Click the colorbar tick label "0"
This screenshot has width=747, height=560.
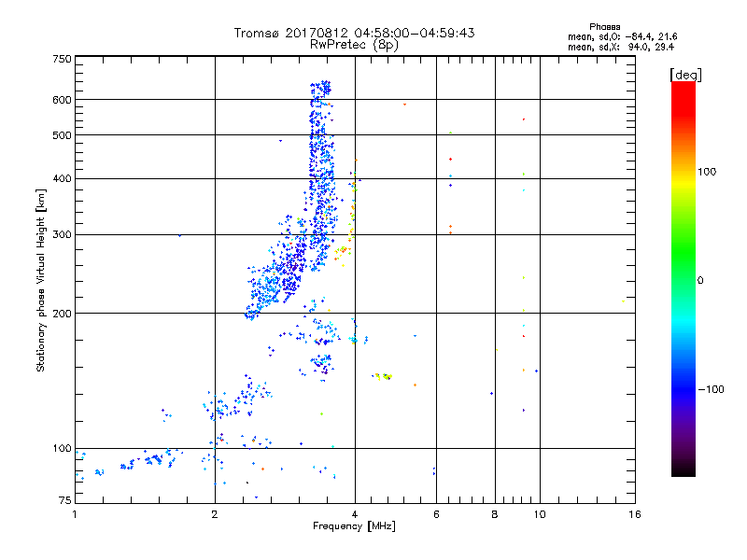click(x=700, y=281)
